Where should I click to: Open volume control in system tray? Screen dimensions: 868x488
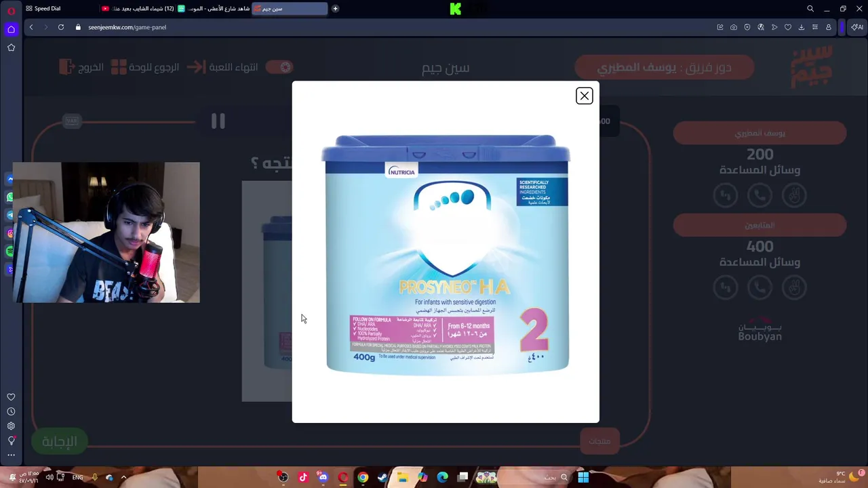point(49,477)
